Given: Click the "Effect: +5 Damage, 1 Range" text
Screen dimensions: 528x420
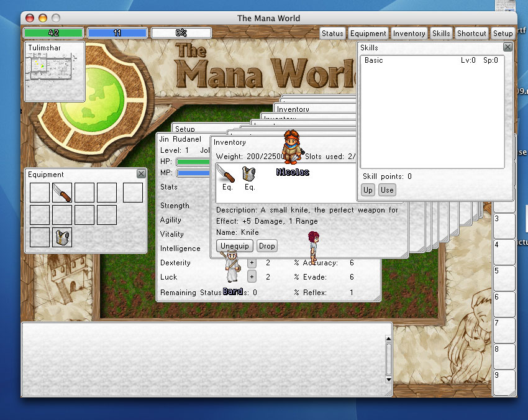Looking at the screenshot, I should (266, 221).
